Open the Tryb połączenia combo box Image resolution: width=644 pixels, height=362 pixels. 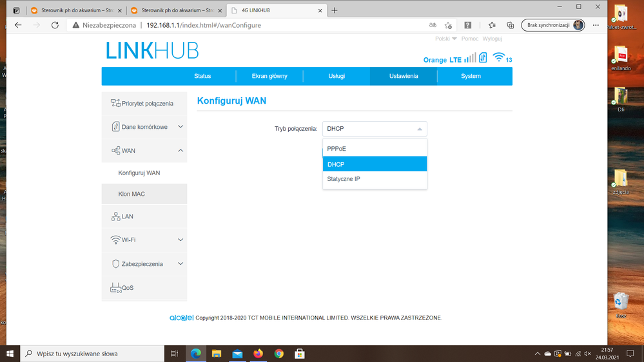coord(375,129)
